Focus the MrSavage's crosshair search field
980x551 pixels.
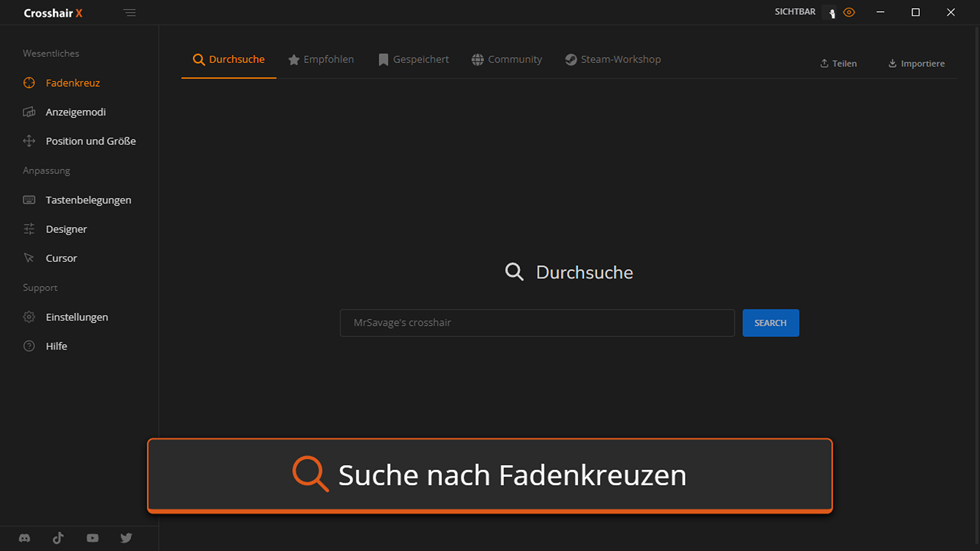[x=537, y=323]
